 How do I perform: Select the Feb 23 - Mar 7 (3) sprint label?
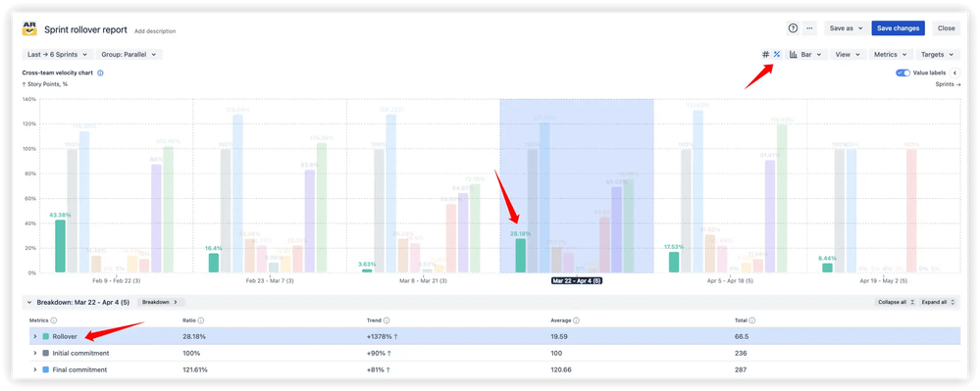pyautogui.click(x=270, y=281)
